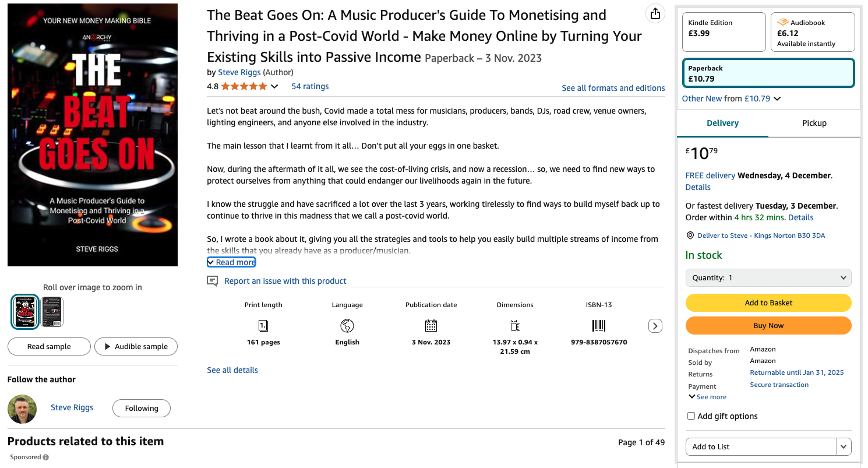Viewport: 868px width, 468px height.
Task: Select the Delivery tab
Action: [722, 123]
